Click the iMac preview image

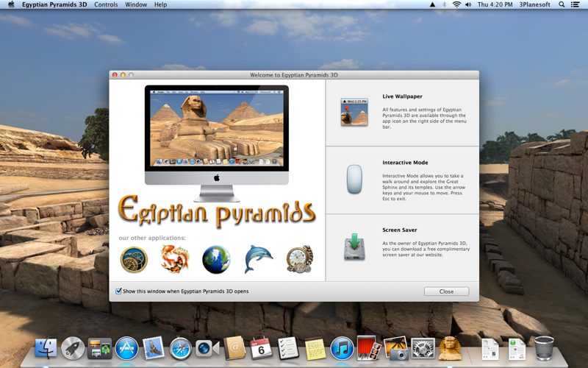[217, 144]
